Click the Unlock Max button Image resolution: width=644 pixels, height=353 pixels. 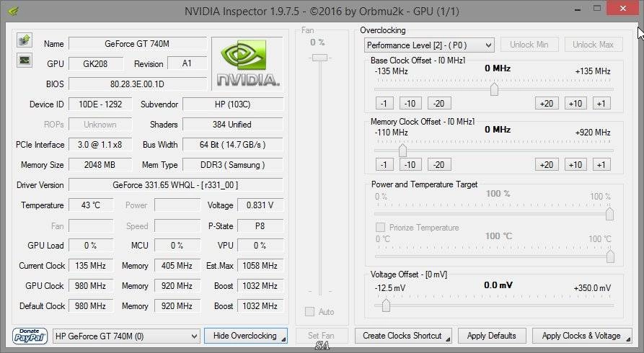(593, 45)
